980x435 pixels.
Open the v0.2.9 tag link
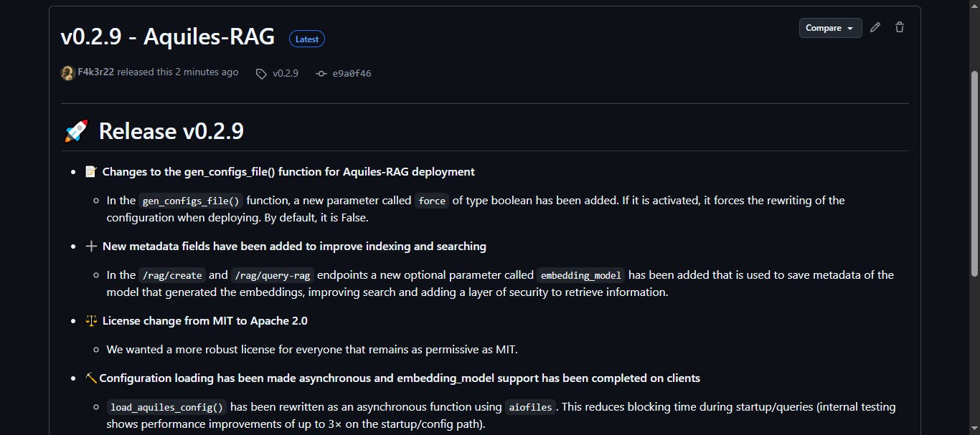[x=286, y=73]
